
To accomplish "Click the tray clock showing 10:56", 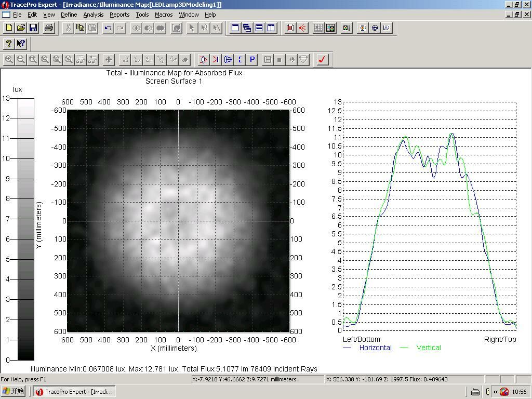I will [520, 392].
